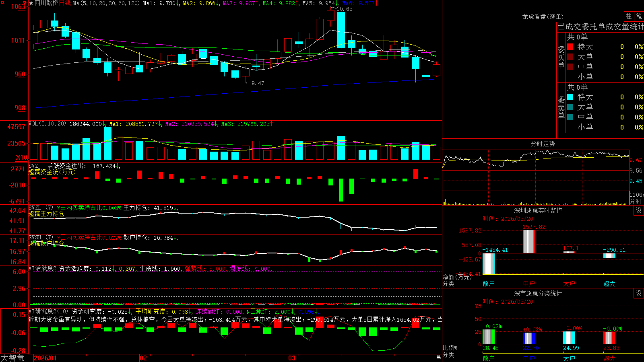Click 超大 label in the 深圳超赢实时监控 chart

[609, 284]
